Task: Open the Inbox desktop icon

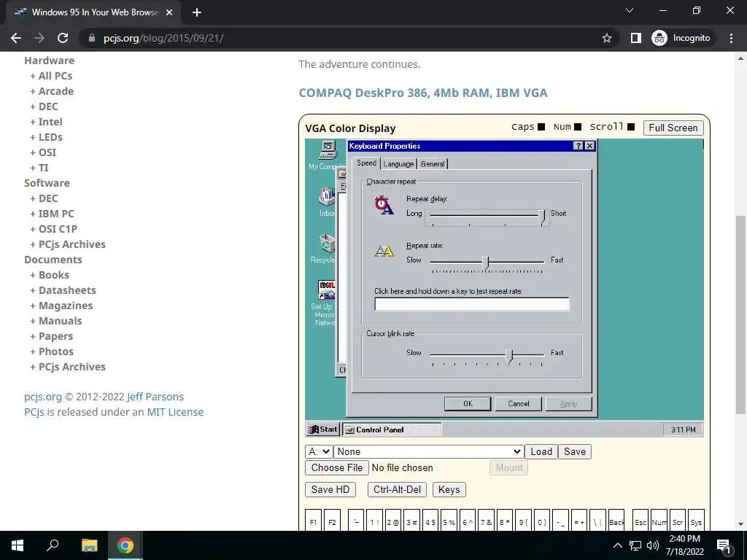Action: pos(328,196)
